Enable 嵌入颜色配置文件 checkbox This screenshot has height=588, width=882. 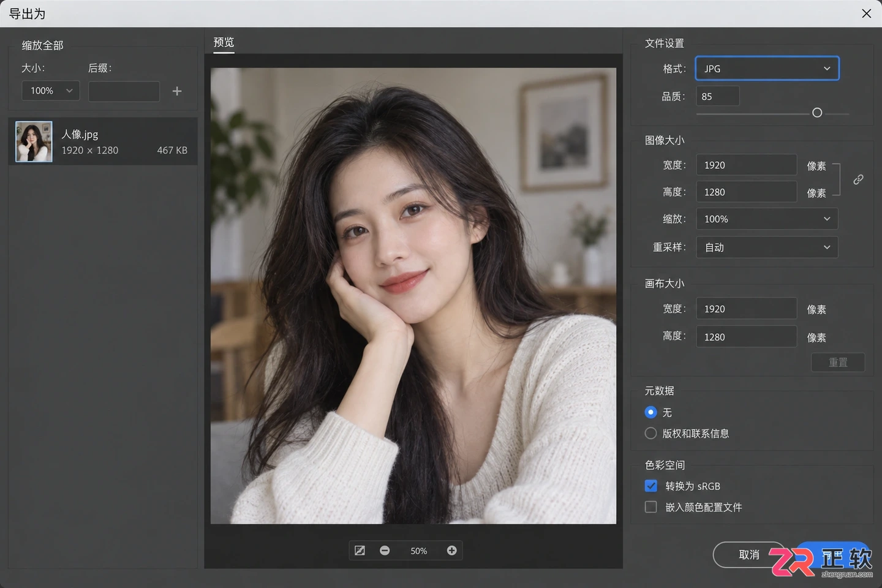coord(651,507)
